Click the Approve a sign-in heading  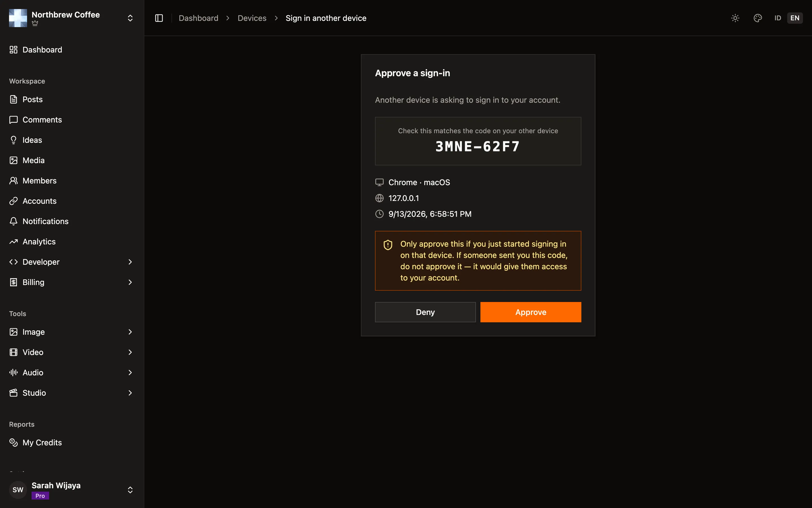point(412,73)
